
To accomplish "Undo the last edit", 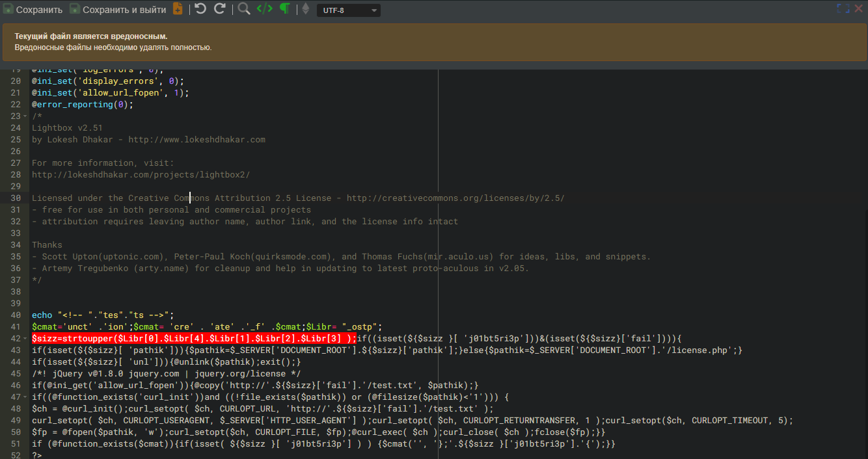I will [200, 9].
